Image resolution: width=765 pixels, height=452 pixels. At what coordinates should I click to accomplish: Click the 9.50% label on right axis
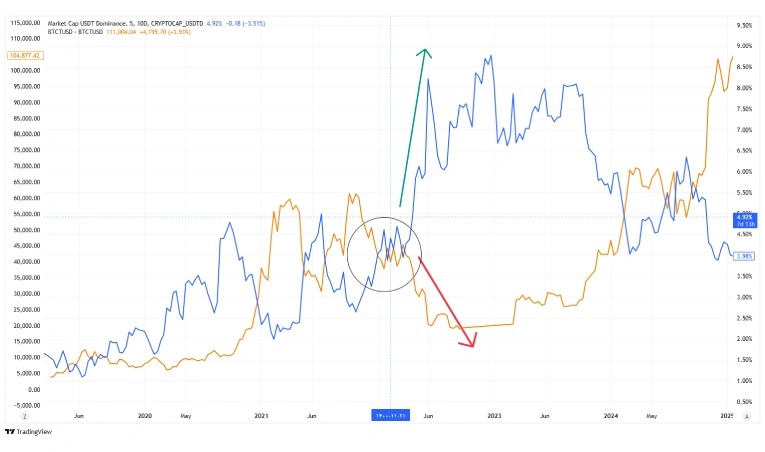pyautogui.click(x=743, y=25)
